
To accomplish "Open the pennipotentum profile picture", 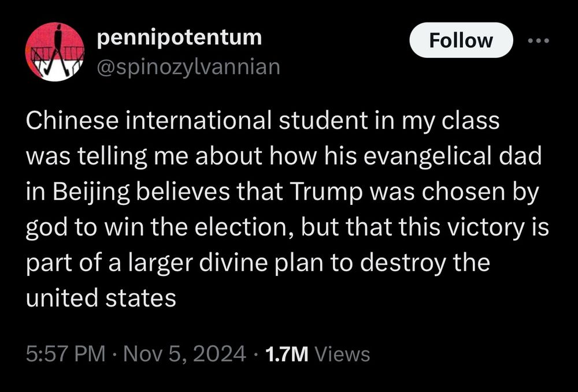I will pyautogui.click(x=54, y=51).
